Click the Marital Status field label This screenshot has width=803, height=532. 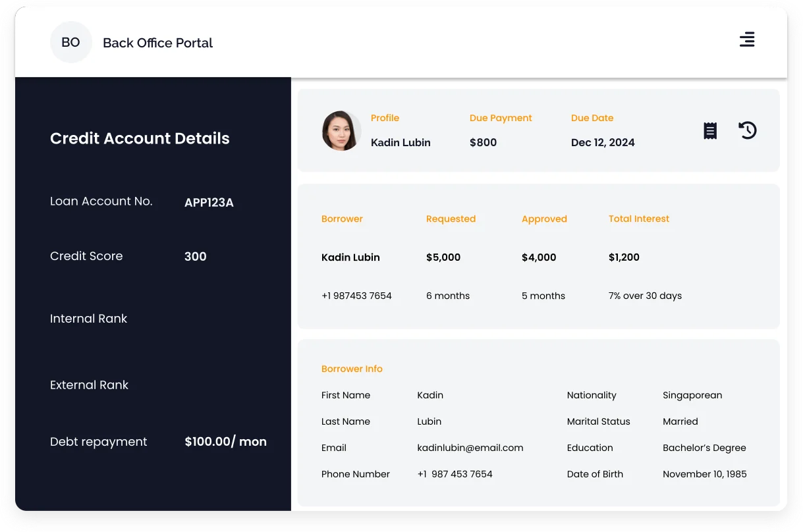[599, 421]
